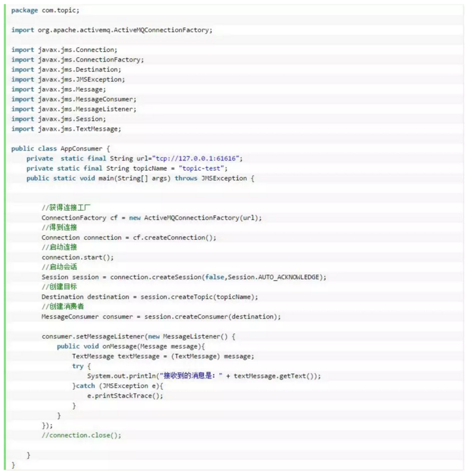Click the comment '//启动连接'

coord(59,247)
